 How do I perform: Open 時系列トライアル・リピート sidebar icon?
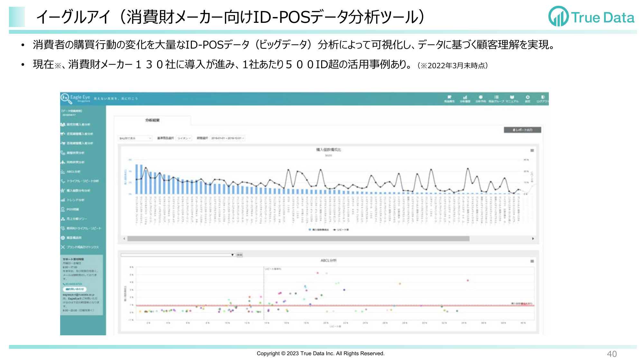(63, 228)
